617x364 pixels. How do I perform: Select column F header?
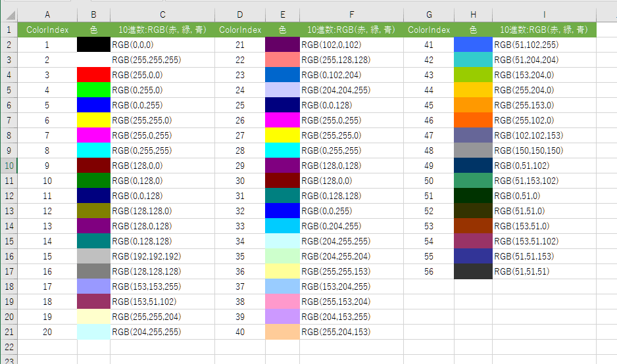[351, 14]
